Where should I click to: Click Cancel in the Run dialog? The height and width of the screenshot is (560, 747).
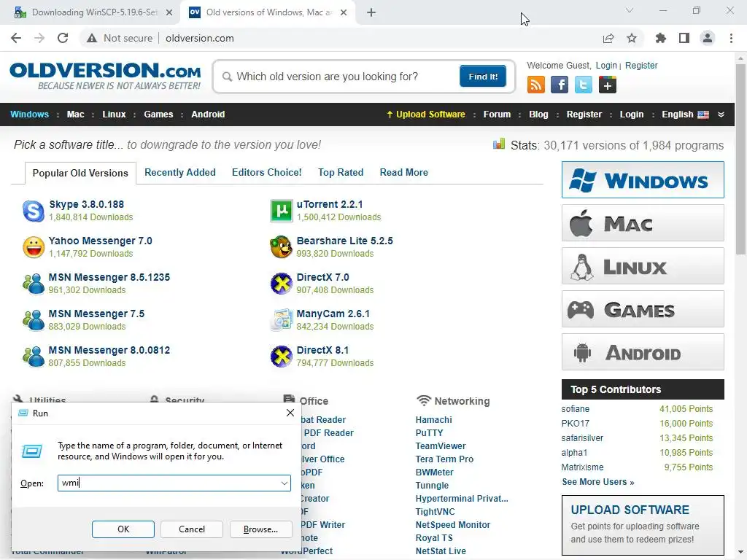(x=192, y=529)
